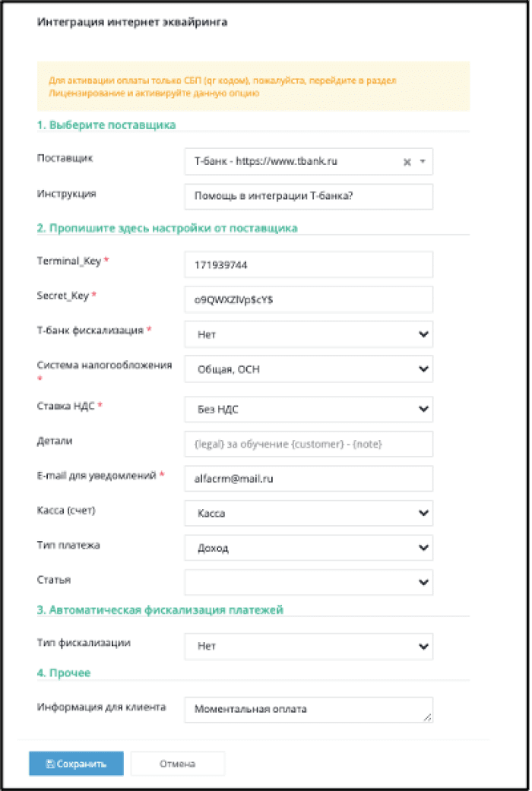The width and height of the screenshot is (532, 791).
Task: Open the empty Статья dropdown
Action: click(x=309, y=582)
